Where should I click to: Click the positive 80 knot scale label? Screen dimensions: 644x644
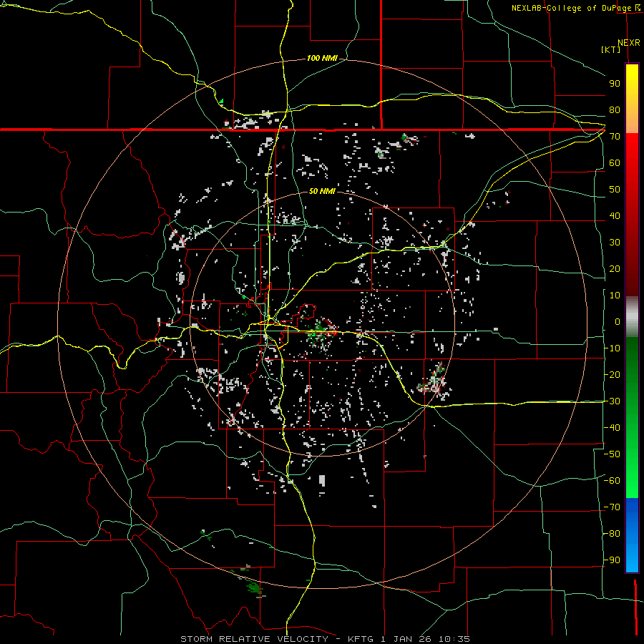pyautogui.click(x=615, y=109)
